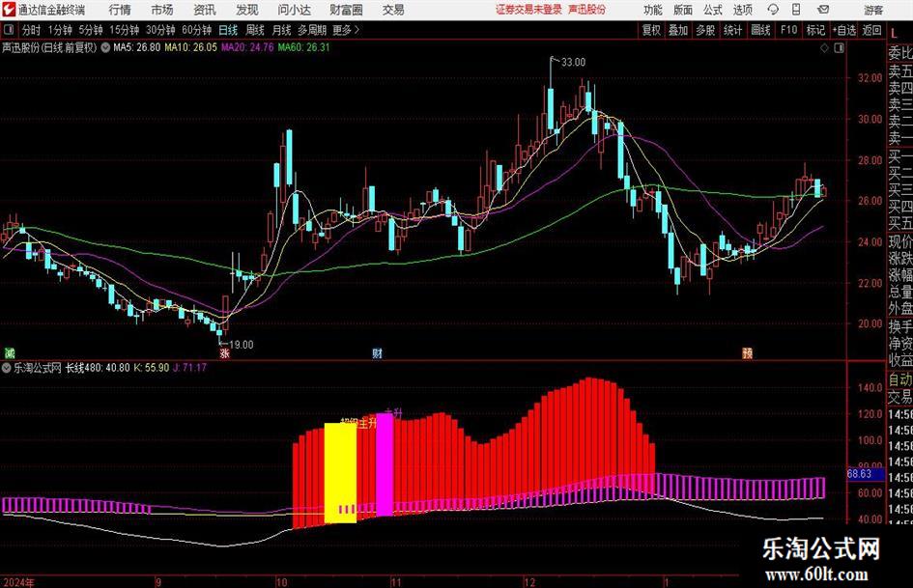Click the 2024年 date axis label
The image size is (913, 588).
tap(18, 582)
